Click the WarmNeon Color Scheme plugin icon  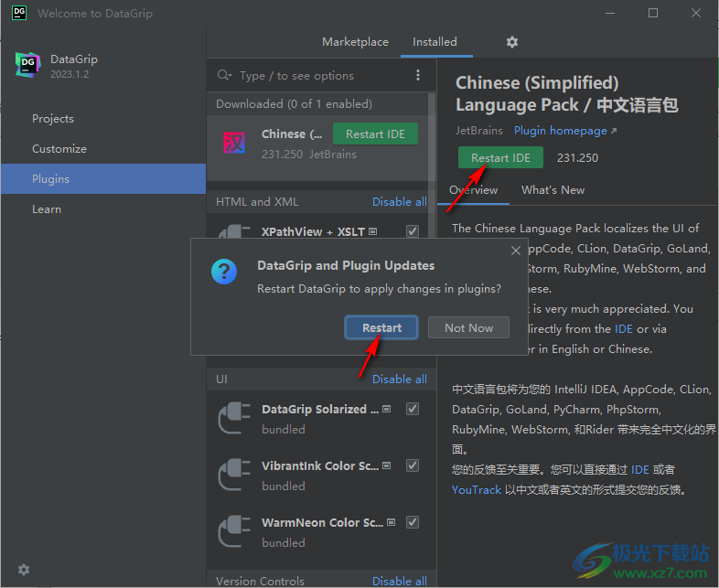[x=234, y=531]
